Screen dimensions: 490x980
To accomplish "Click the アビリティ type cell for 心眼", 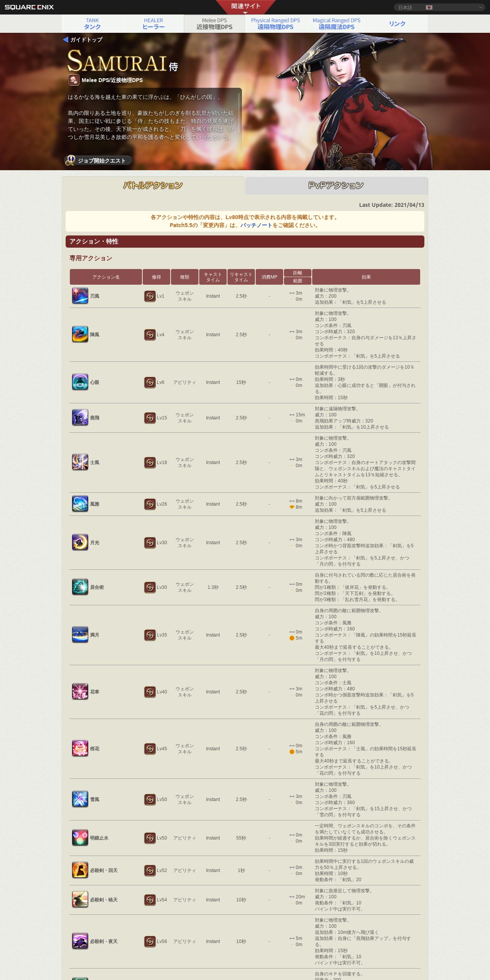I will [x=185, y=382].
